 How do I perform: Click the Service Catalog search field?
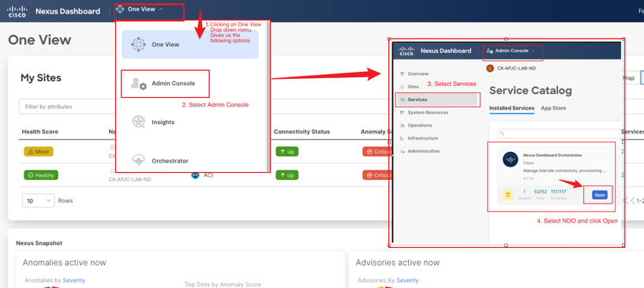[x=559, y=133]
